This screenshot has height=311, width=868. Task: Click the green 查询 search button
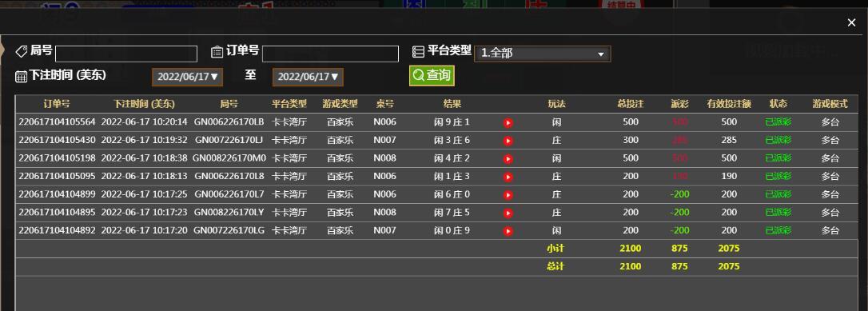click(x=432, y=76)
